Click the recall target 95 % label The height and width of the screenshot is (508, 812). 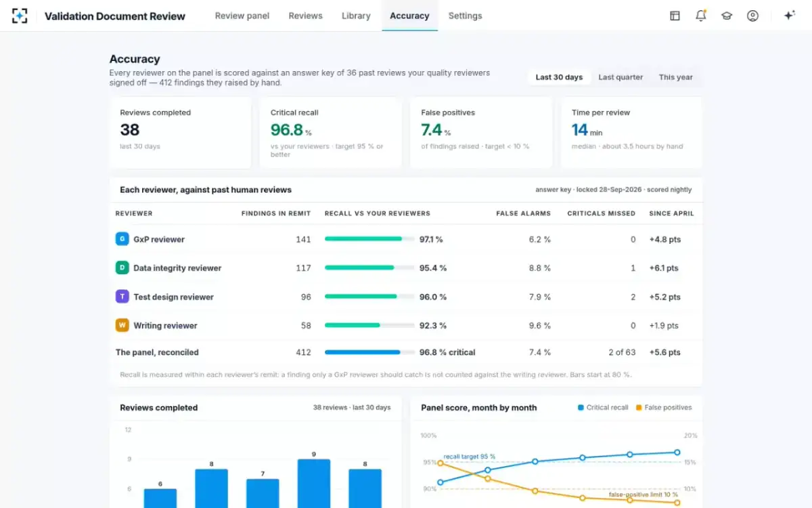tap(469, 457)
